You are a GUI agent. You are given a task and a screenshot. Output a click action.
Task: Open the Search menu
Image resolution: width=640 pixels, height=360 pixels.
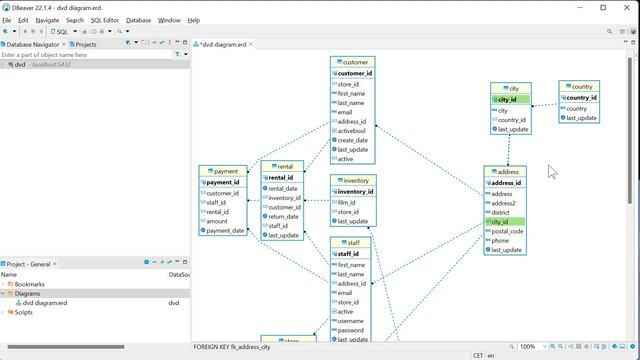[x=75, y=20]
